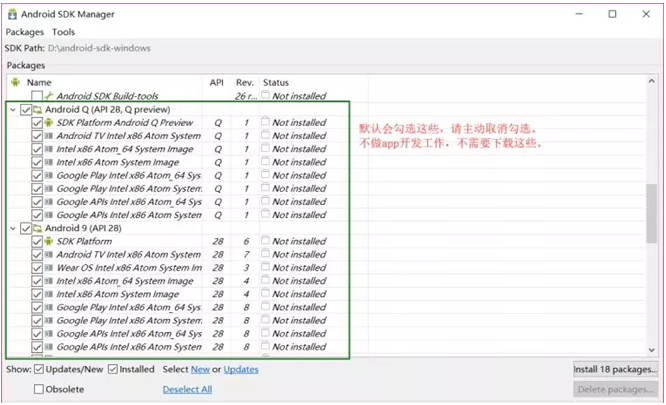Click the icon of API 28 Google Play Intel x86 Atom_64
666x405 pixels.
point(49,307)
